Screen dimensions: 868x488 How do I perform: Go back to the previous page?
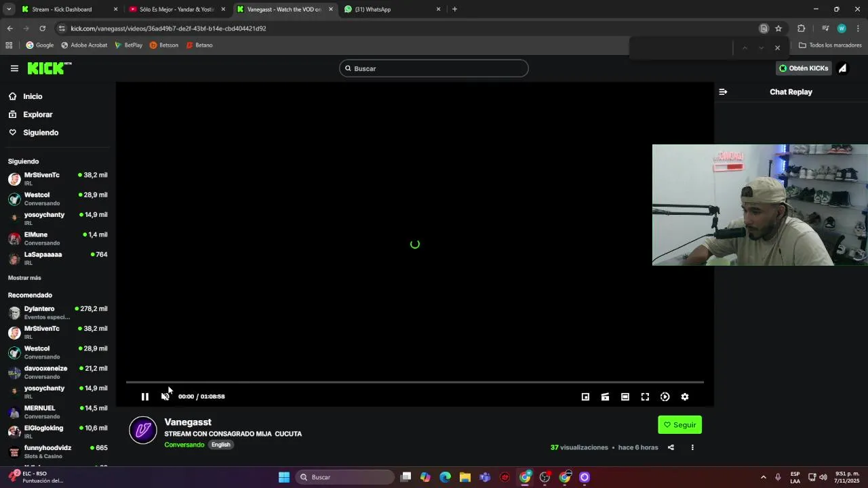pos(9,28)
